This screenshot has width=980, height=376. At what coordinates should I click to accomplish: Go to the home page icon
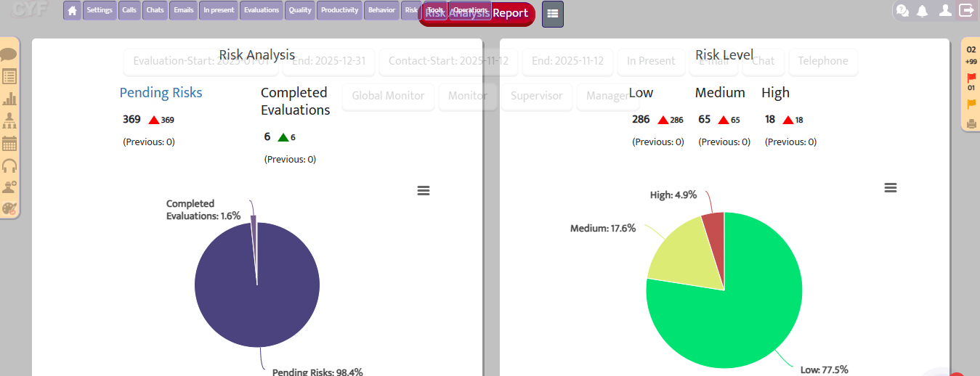[x=72, y=11]
